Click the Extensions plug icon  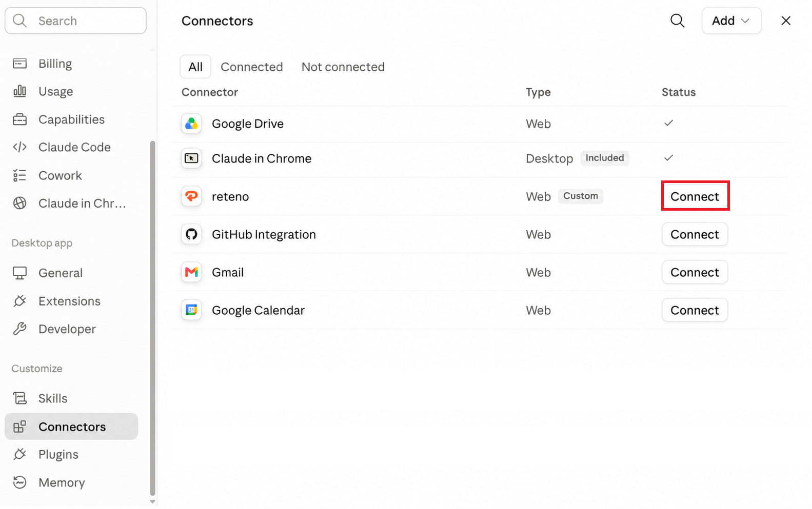[x=19, y=301]
